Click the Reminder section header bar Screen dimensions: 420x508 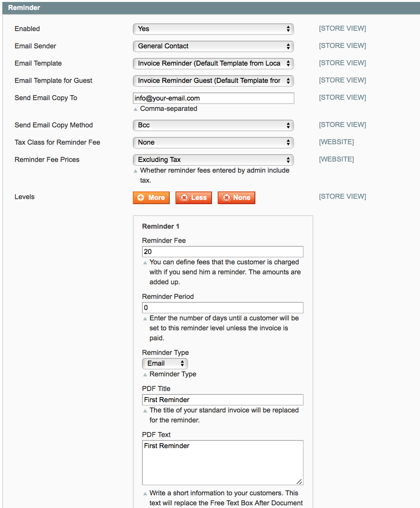(211, 8)
